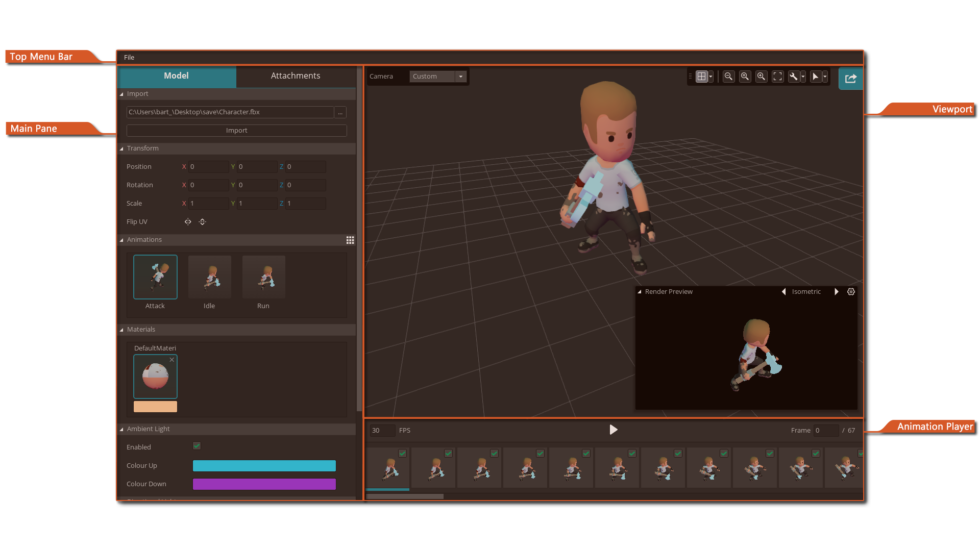Toggle checkbox on seventh timeline frame
Image resolution: width=980 pixels, height=551 pixels.
(x=678, y=453)
